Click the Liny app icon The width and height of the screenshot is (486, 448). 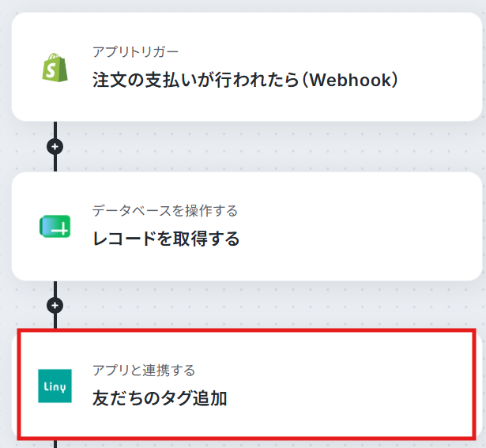(55, 386)
